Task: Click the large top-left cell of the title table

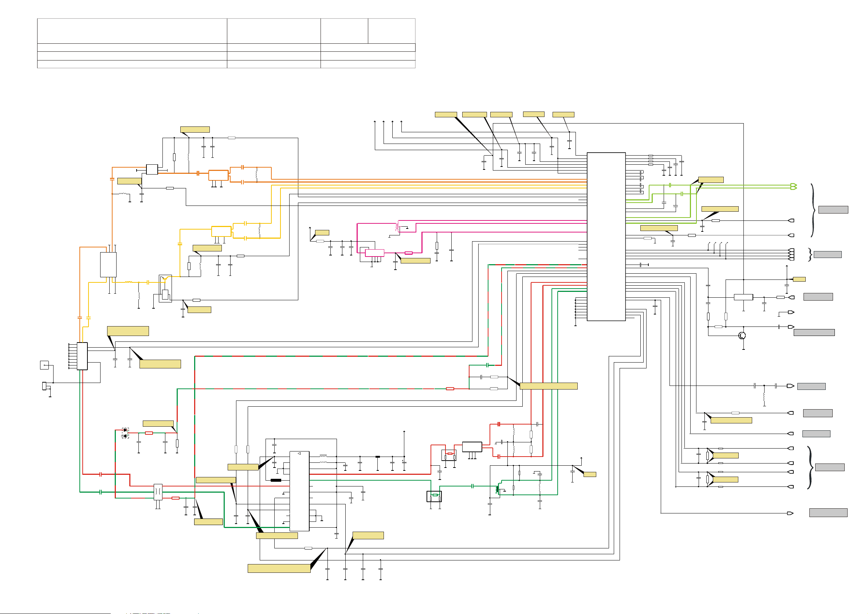Action: (132, 31)
